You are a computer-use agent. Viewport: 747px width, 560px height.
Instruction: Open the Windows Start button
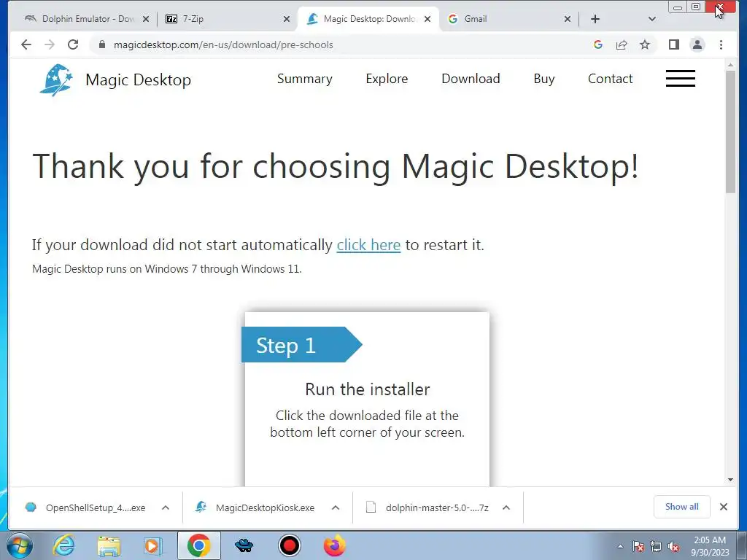tap(19, 546)
